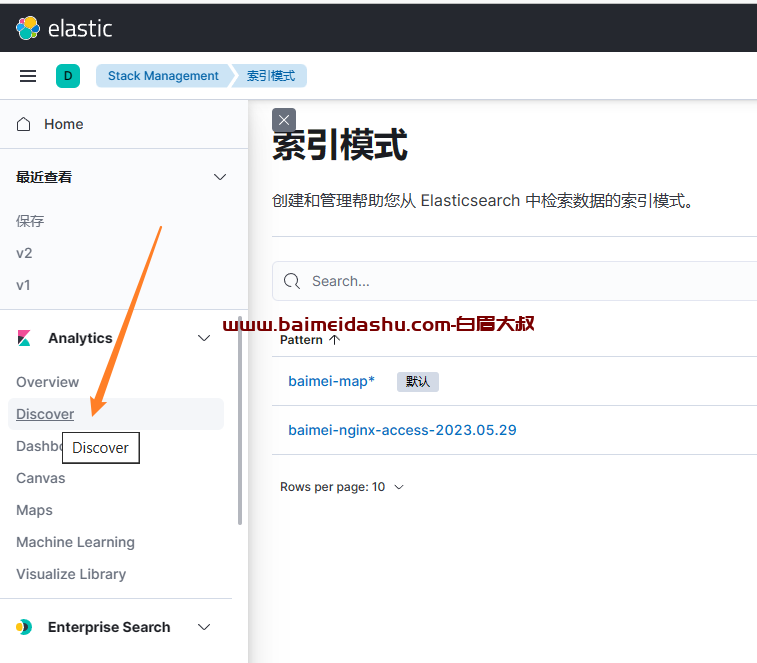This screenshot has width=757, height=663.
Task: Click the Enterprise Search icon
Action: [24, 627]
